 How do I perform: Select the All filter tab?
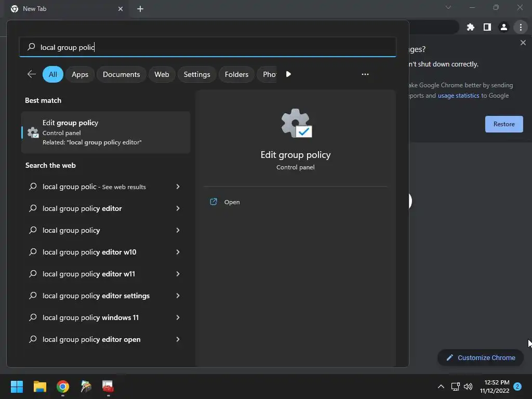pyautogui.click(x=53, y=74)
